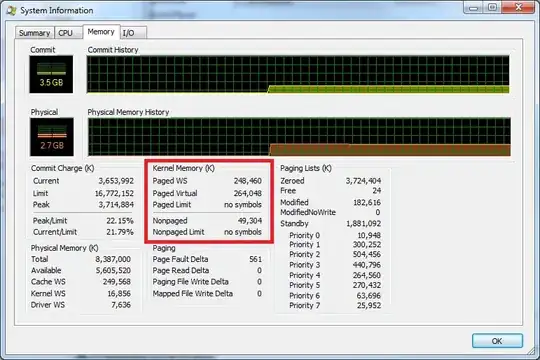This screenshot has height=360, width=540.
Task: Click the Commit History graph
Action: pyautogui.click(x=298, y=74)
